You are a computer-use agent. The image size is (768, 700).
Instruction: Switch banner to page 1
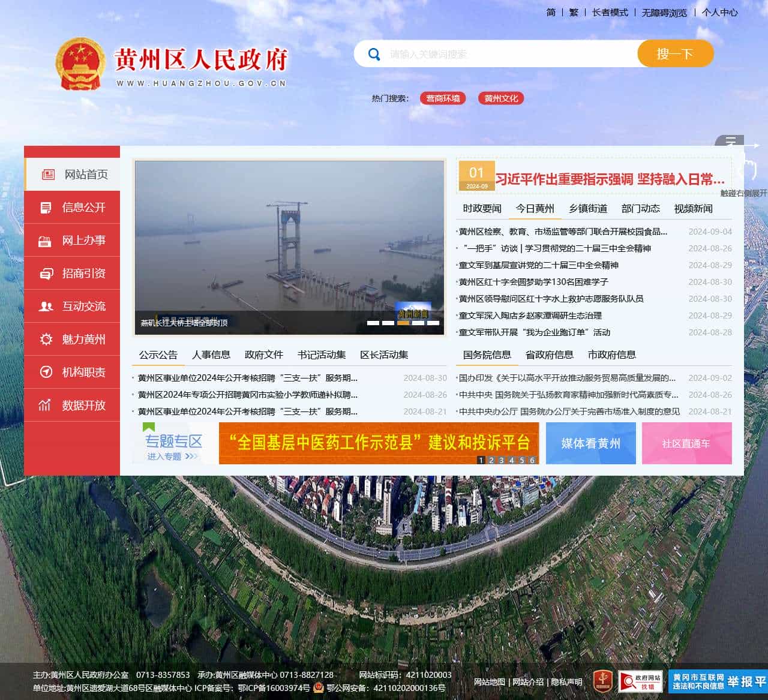[481, 460]
